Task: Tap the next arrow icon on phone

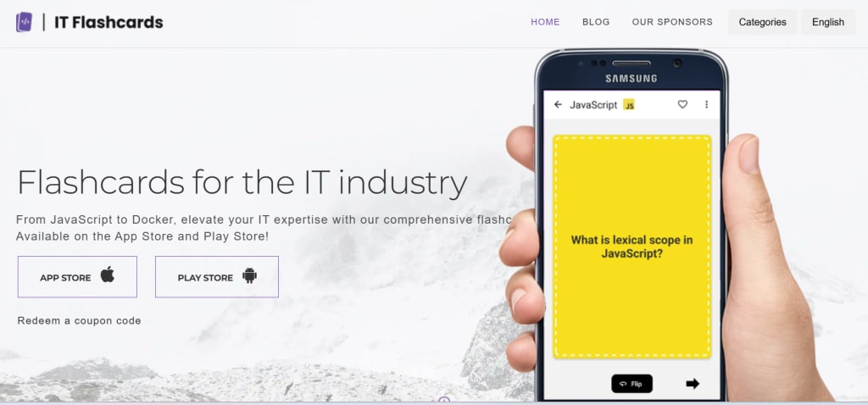Action: click(x=693, y=384)
